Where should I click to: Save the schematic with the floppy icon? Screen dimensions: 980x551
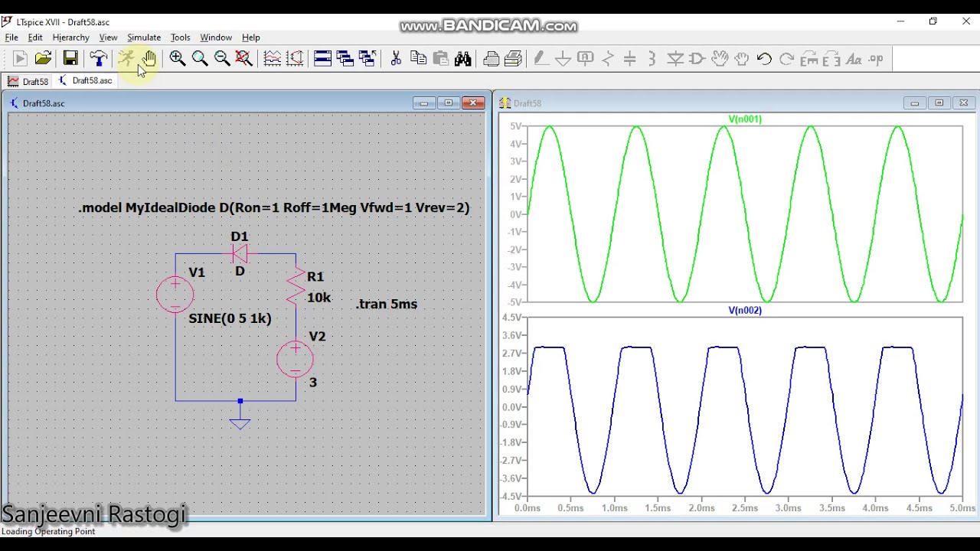click(x=70, y=58)
